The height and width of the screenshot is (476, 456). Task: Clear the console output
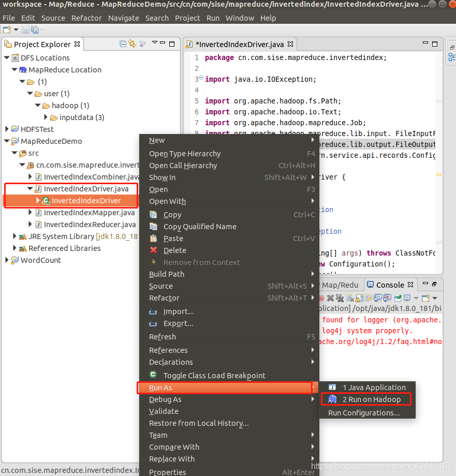(x=350, y=298)
